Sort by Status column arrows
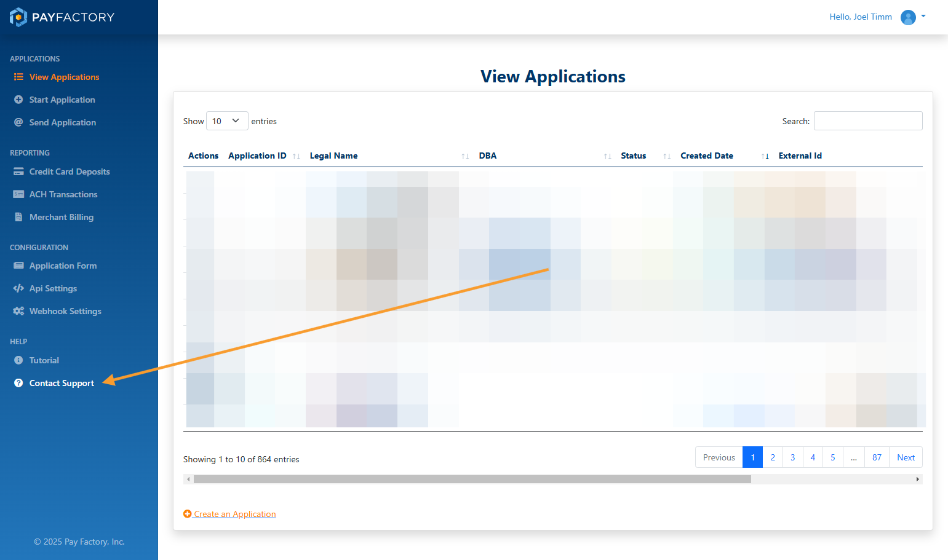Screen dimensions: 948x560 (x=667, y=156)
